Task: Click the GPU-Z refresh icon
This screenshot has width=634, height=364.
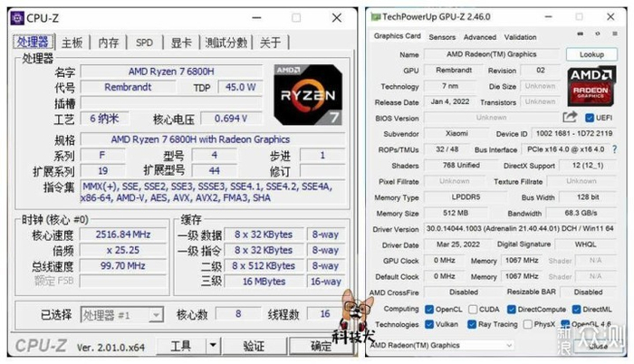Action: click(598, 34)
